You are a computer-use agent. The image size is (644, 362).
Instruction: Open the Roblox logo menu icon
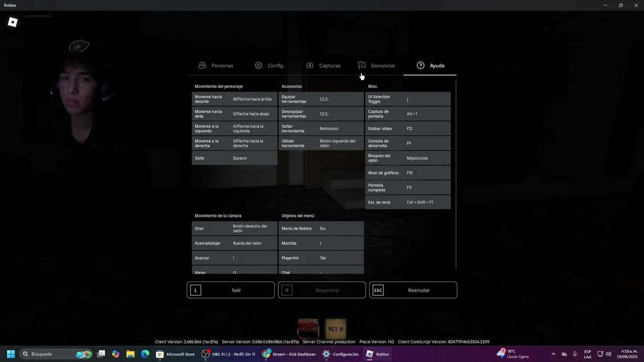click(13, 22)
